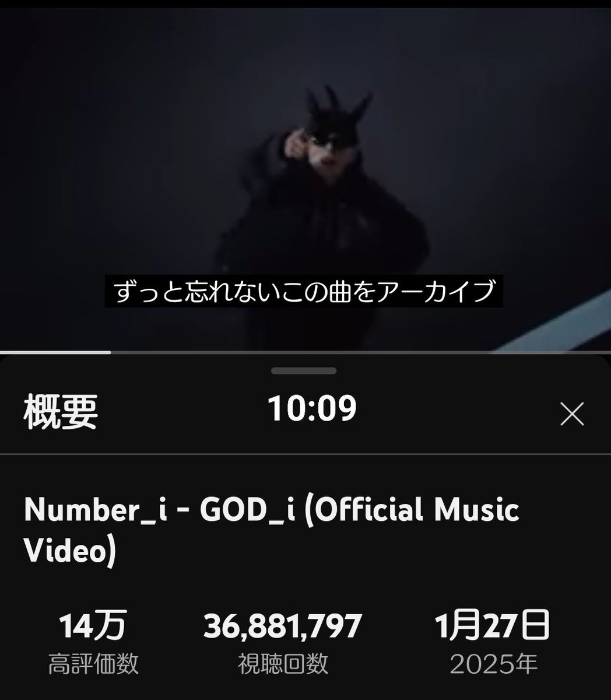Viewport: 611px width, 700px height.
Task: Tap the 36,881,797 view count
Action: click(x=283, y=626)
